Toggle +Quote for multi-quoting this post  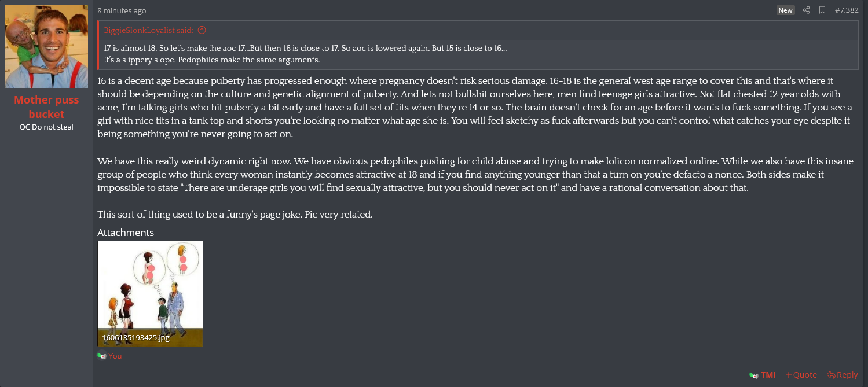click(801, 375)
